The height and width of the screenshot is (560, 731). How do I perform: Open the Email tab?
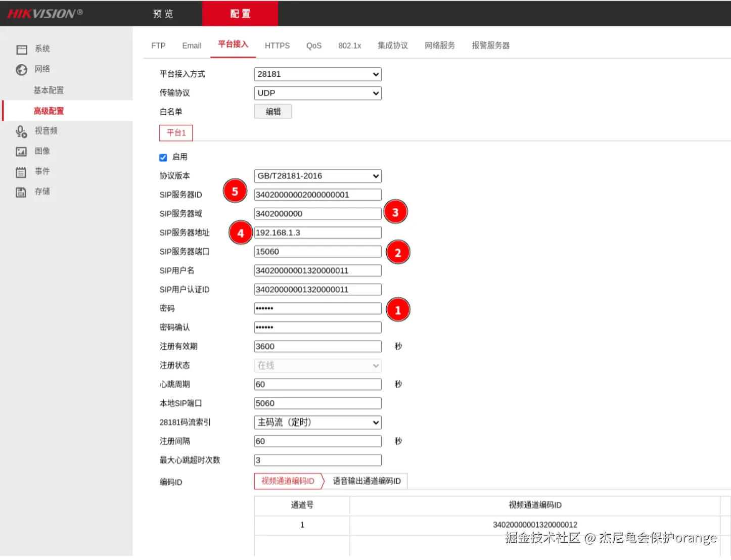(x=192, y=45)
